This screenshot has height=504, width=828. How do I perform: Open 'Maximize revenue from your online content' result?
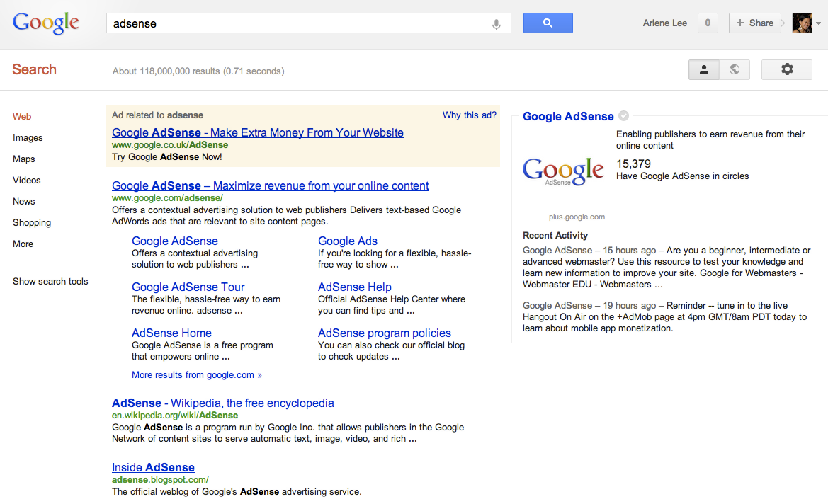coord(271,185)
